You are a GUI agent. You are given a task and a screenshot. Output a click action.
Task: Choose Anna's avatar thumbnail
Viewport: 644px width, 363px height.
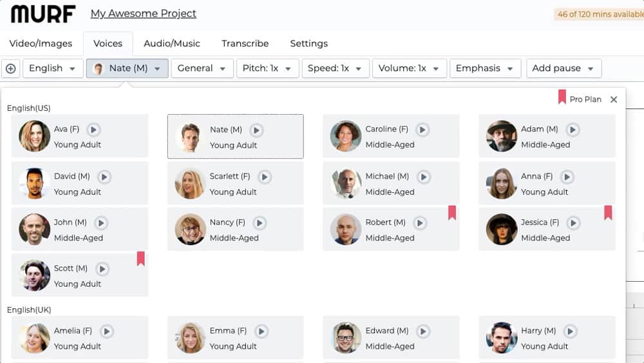point(502,183)
